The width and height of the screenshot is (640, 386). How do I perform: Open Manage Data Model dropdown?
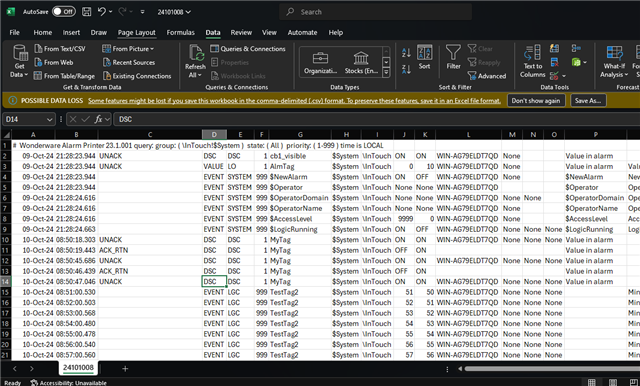(x=585, y=62)
